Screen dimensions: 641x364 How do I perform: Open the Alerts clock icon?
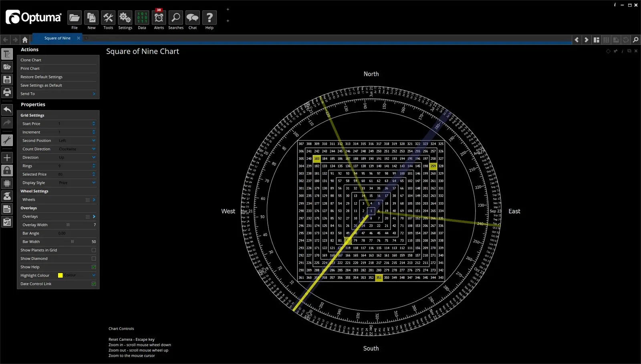tap(159, 18)
